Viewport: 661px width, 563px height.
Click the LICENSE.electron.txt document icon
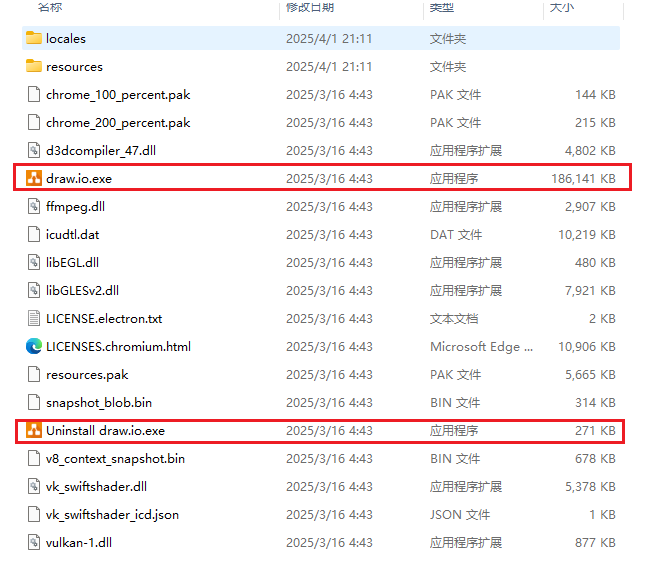click(34, 318)
